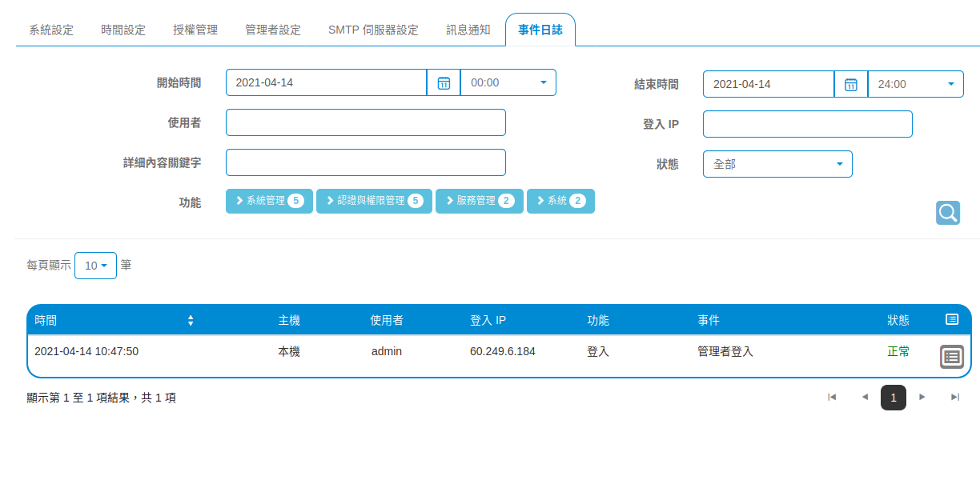Go to the next results page
Screen dimensions: 980x488
922,397
